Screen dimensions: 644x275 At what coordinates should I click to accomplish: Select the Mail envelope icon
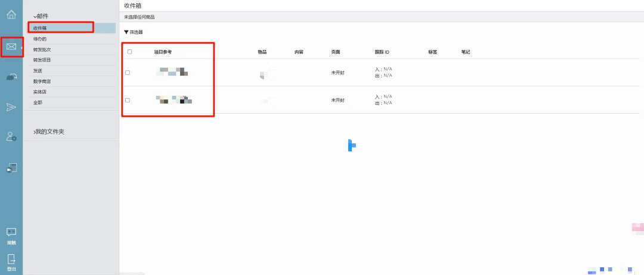(x=11, y=46)
